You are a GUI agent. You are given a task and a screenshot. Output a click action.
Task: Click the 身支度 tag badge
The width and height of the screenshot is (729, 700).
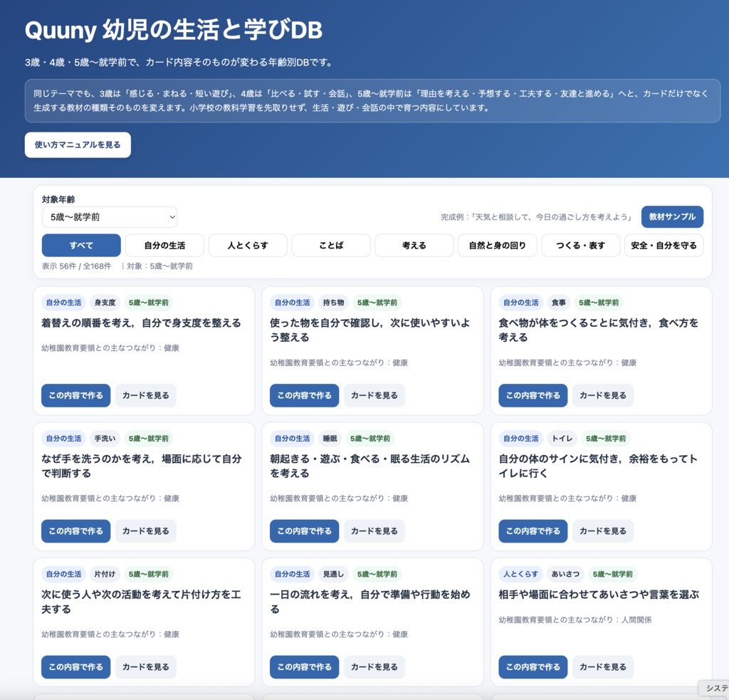coord(105,303)
